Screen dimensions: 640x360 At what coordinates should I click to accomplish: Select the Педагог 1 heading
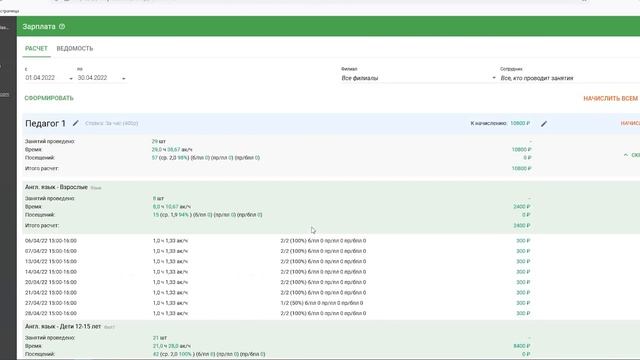[45, 123]
